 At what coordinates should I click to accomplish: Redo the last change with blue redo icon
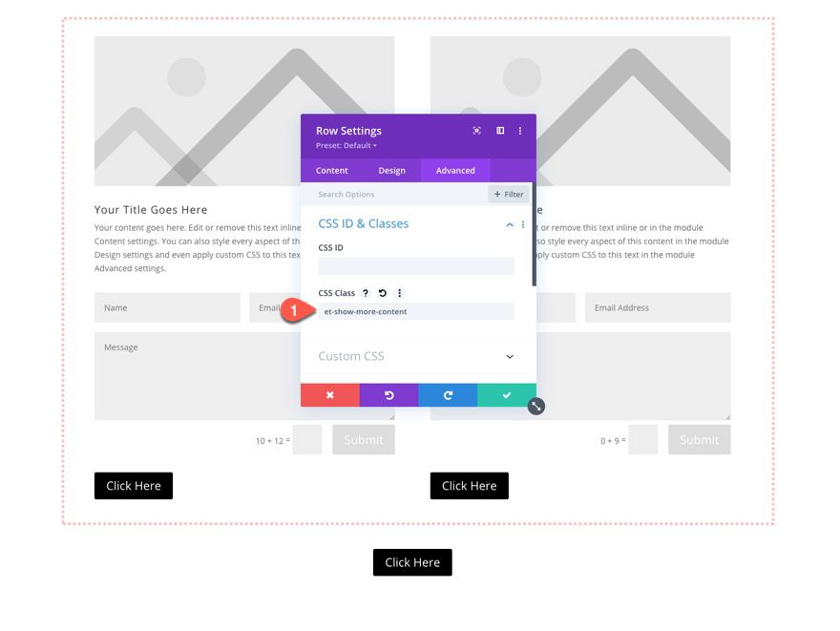[448, 395]
